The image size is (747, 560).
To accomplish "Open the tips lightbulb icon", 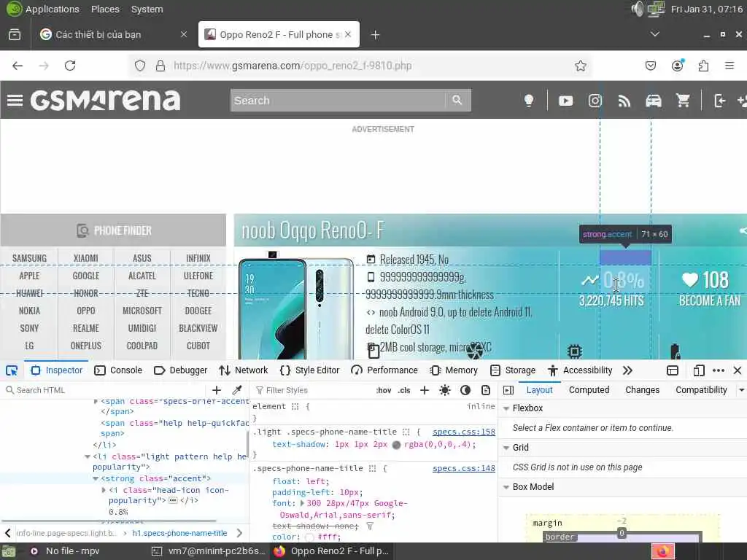I will [528, 101].
